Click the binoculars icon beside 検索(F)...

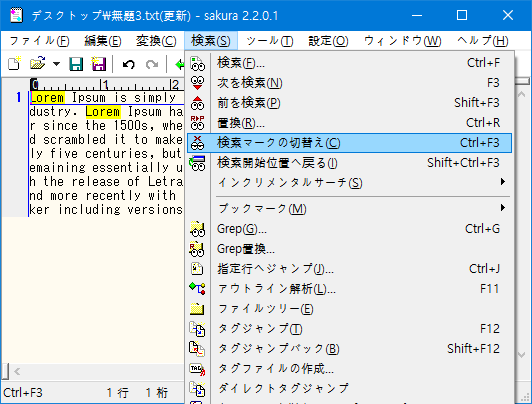(197, 63)
